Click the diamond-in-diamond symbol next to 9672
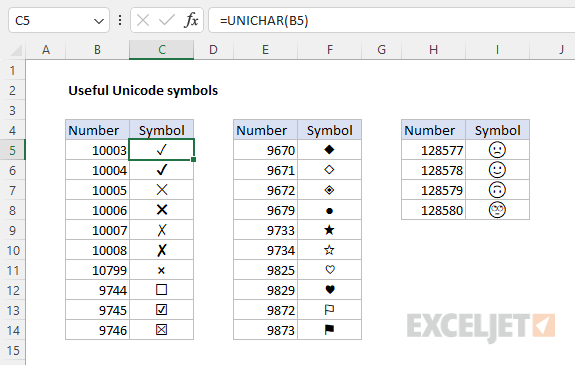 [329, 190]
